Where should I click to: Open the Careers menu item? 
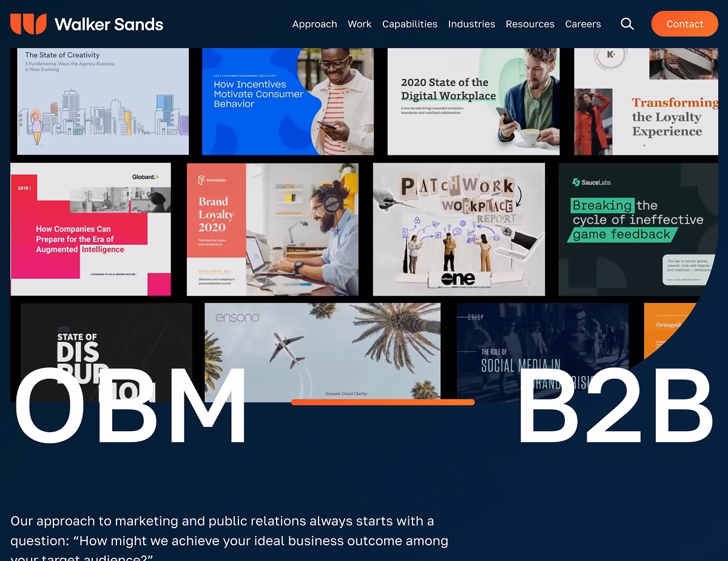tap(582, 24)
